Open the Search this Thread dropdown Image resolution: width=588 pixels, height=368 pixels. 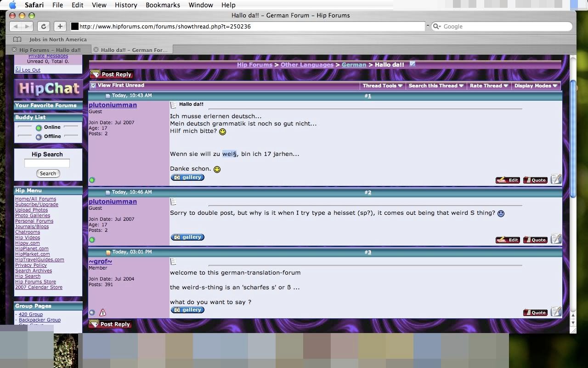[436, 86]
